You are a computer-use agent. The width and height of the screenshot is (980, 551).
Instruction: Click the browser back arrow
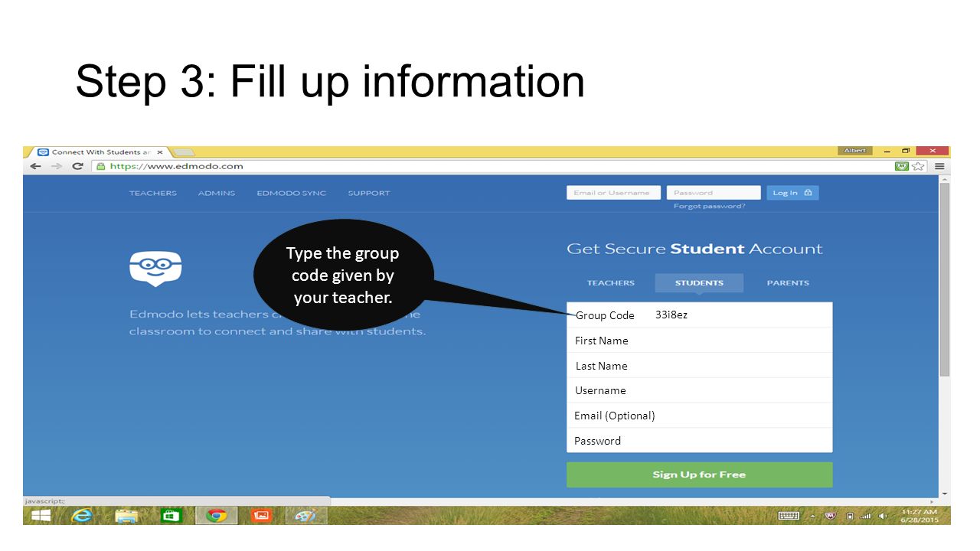click(x=35, y=166)
